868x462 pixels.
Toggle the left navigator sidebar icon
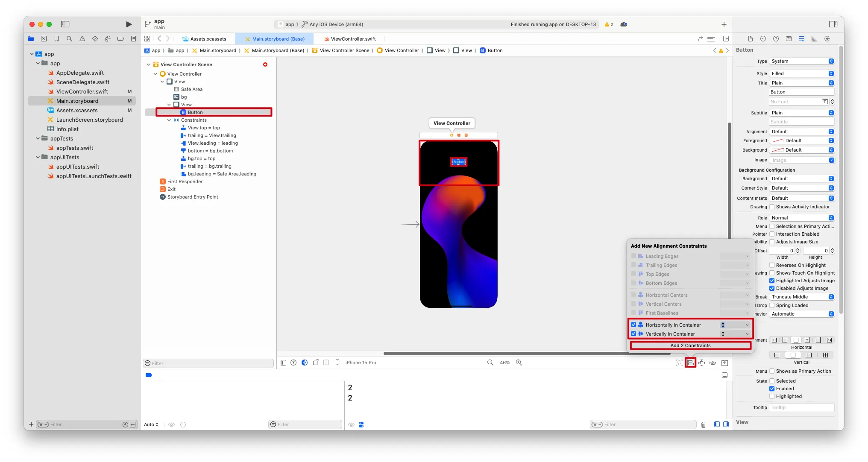(65, 24)
